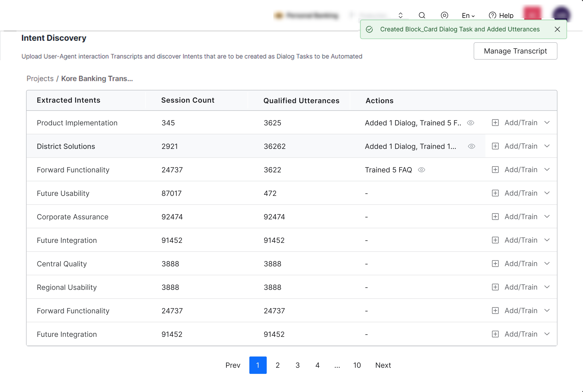583x392 pixels.
Task: Click the plus icon for Future Usability row
Action: (495, 193)
